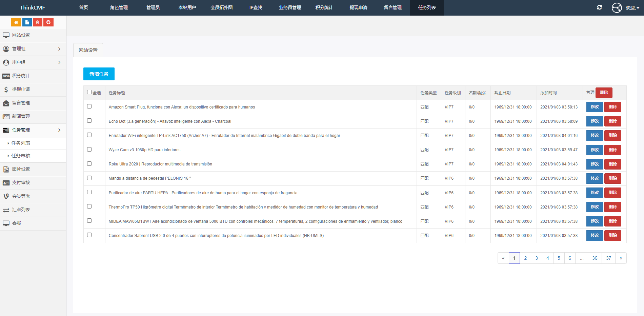The height and width of the screenshot is (316, 644).
Task: Check the 全选 select-all checkbox
Action: (x=89, y=92)
